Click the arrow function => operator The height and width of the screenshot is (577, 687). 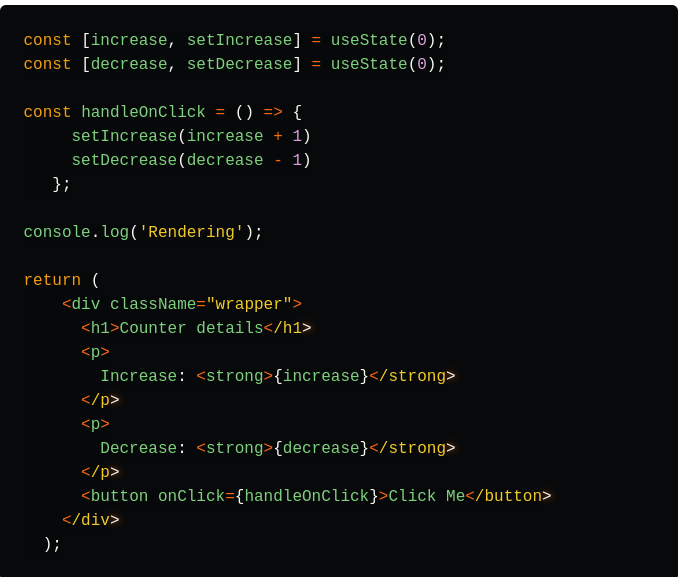click(273, 112)
